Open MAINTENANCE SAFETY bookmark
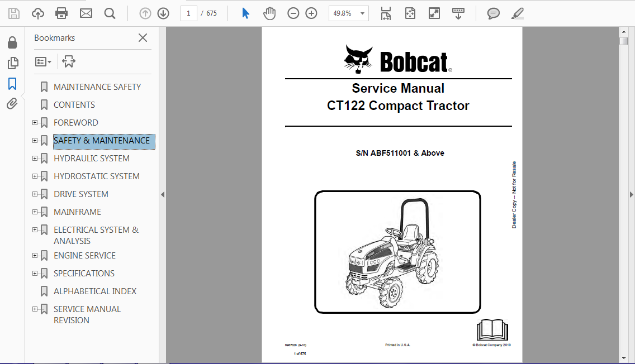The width and height of the screenshot is (635, 364). [97, 87]
